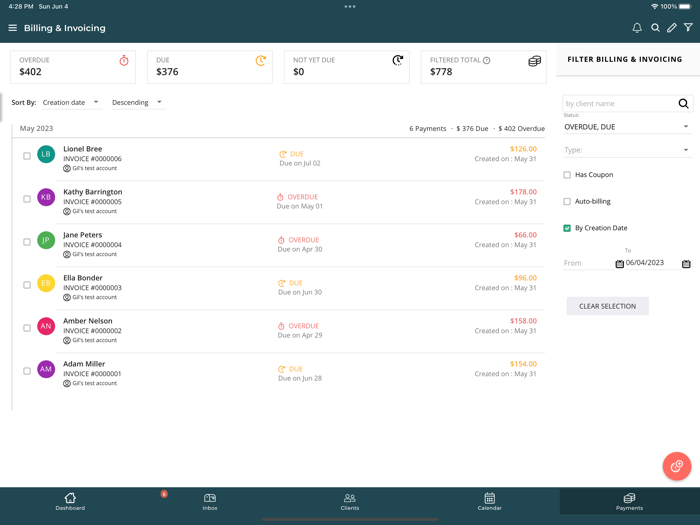This screenshot has height=525, width=700.
Task: Tap the From date field
Action: coord(588,263)
